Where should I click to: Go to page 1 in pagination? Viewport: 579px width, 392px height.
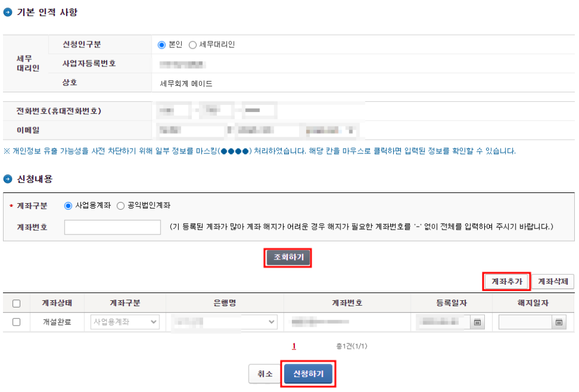tap(294, 346)
